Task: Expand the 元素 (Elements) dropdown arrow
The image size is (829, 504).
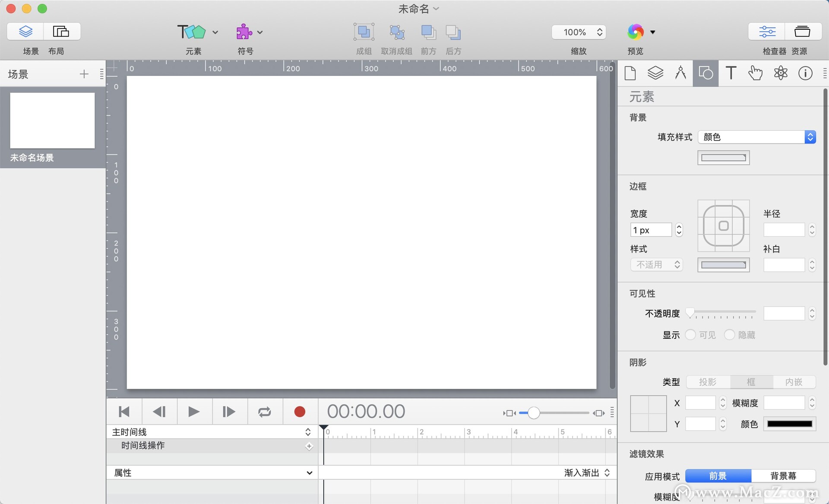Action: [x=215, y=32]
